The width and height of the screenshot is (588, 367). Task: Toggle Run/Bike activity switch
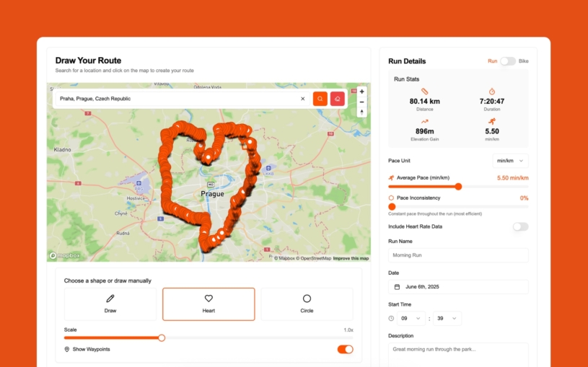[x=508, y=61]
